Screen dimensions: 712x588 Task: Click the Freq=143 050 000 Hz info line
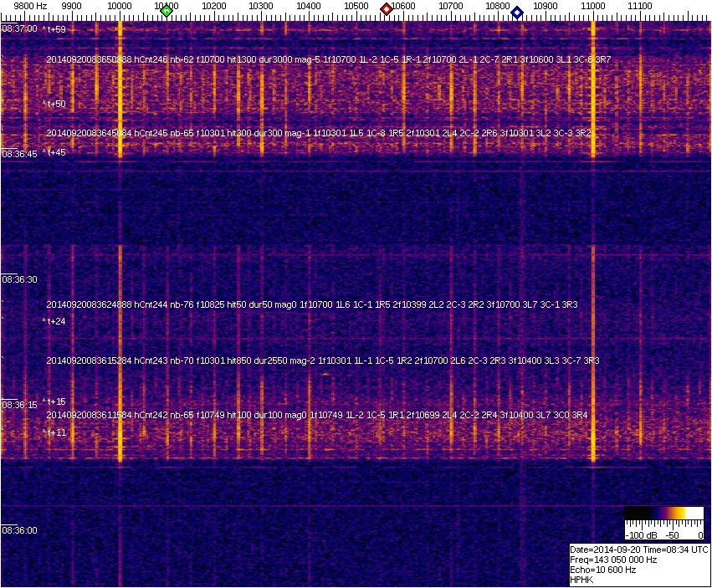[x=612, y=560]
